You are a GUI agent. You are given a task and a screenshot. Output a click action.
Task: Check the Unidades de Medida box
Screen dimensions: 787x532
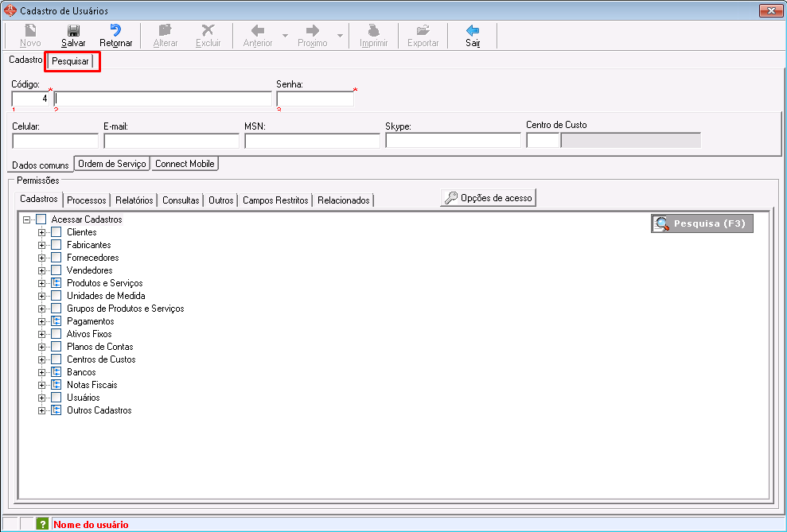tap(56, 295)
